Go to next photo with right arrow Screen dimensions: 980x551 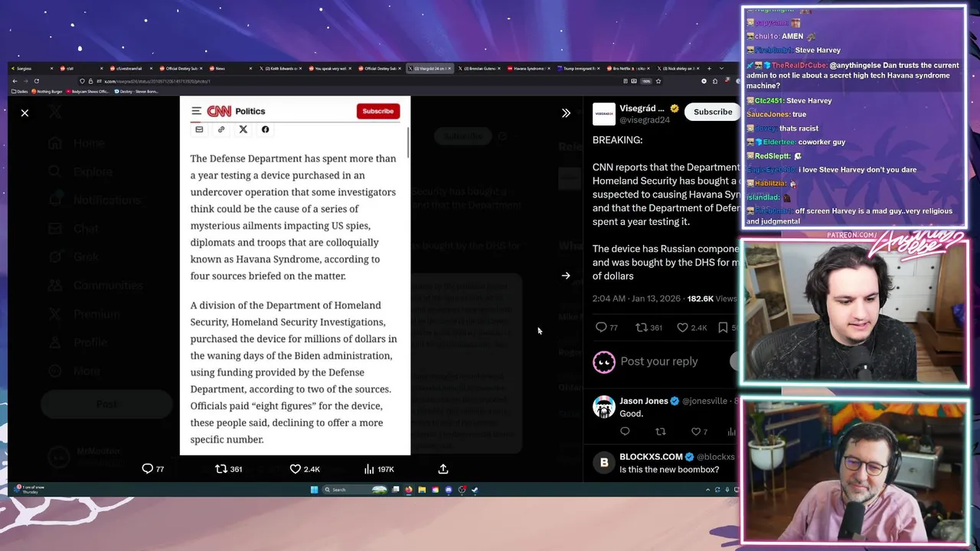(x=566, y=275)
